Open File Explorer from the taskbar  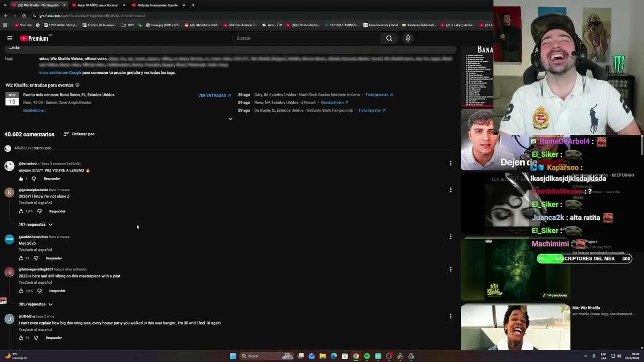[323, 356]
